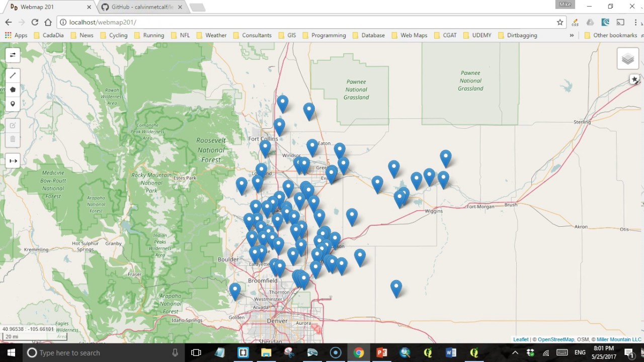Open the Programming bookmarks folder

(324, 35)
